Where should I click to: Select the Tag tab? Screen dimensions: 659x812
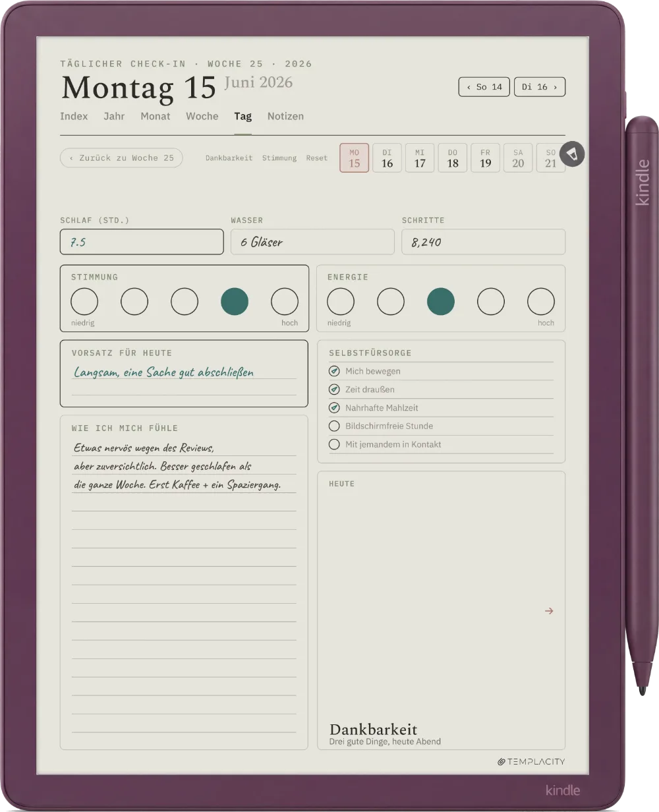pos(243,116)
